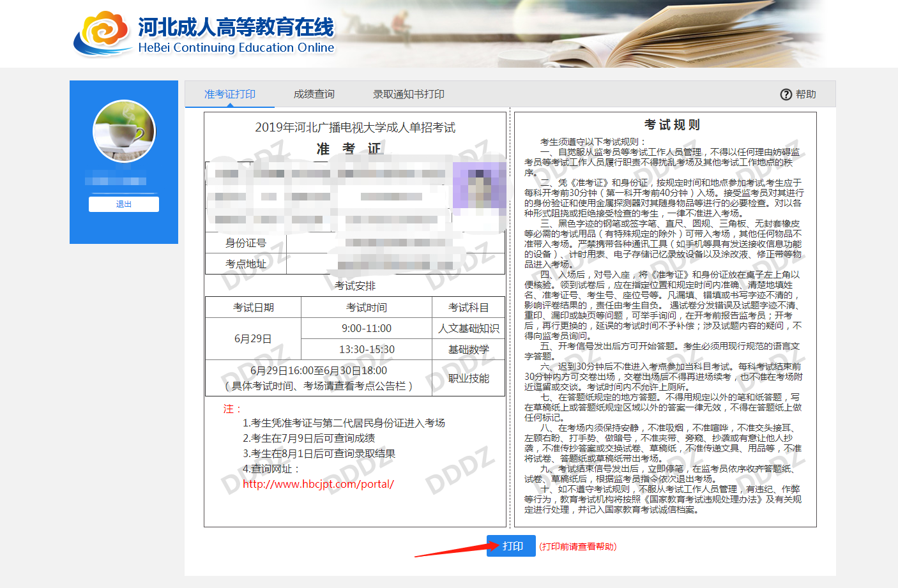The width and height of the screenshot is (898, 588).
Task: Click the help question mark icon
Action: [x=786, y=94]
